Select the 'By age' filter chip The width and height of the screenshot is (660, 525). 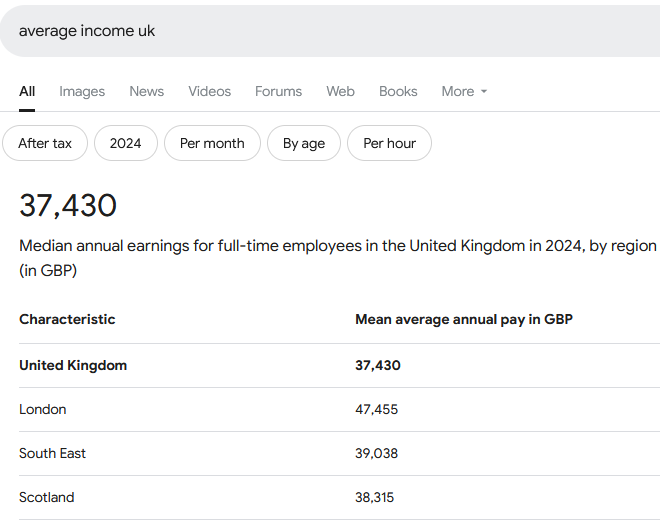(304, 143)
